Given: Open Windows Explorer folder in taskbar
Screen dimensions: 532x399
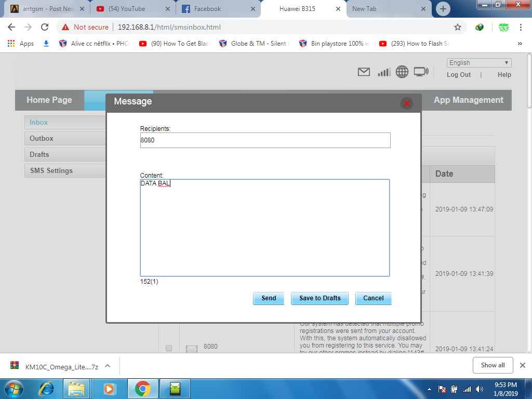Looking at the screenshot, I should (x=76, y=389).
